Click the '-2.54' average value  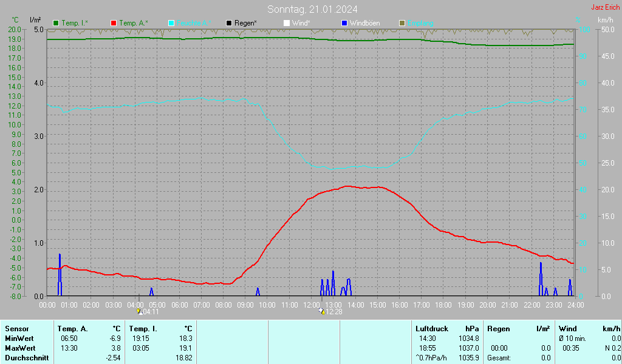coord(112,358)
